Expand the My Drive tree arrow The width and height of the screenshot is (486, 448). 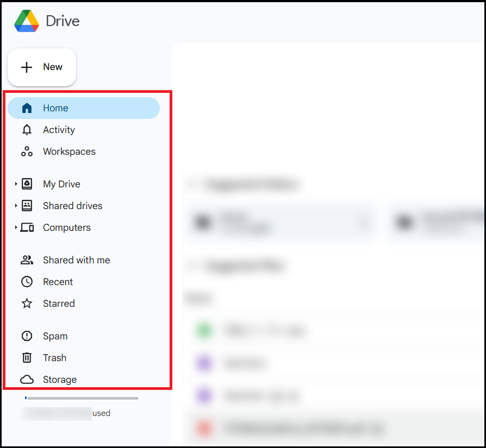click(x=16, y=184)
